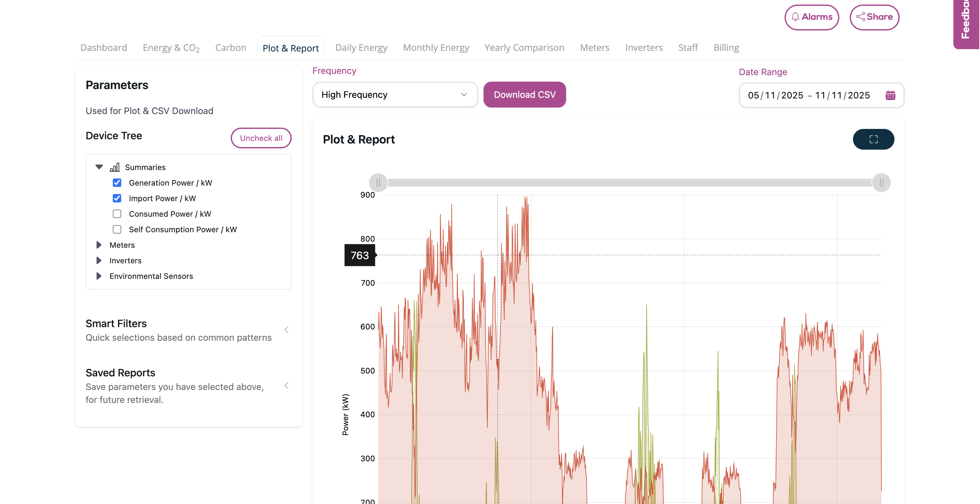This screenshot has height=504, width=980.
Task: Enable Consumed Power / kW checkbox
Action: tap(117, 214)
